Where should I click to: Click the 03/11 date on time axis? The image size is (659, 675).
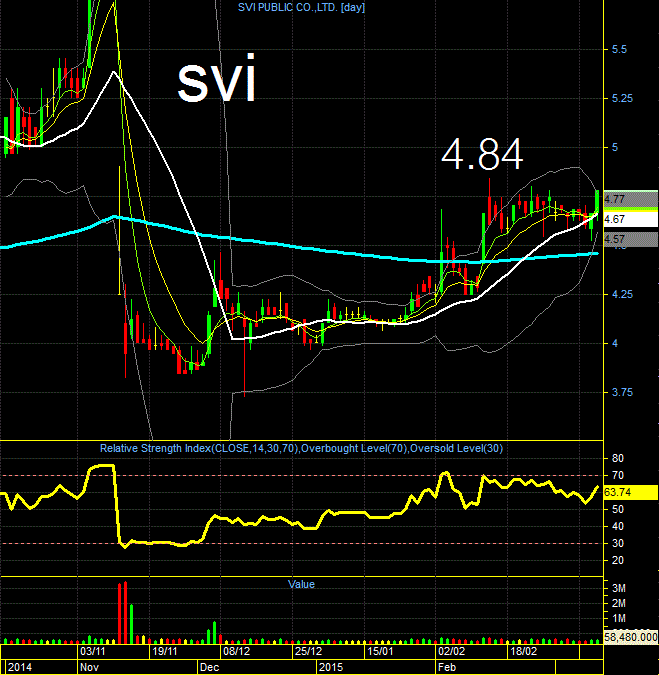[x=93, y=651]
